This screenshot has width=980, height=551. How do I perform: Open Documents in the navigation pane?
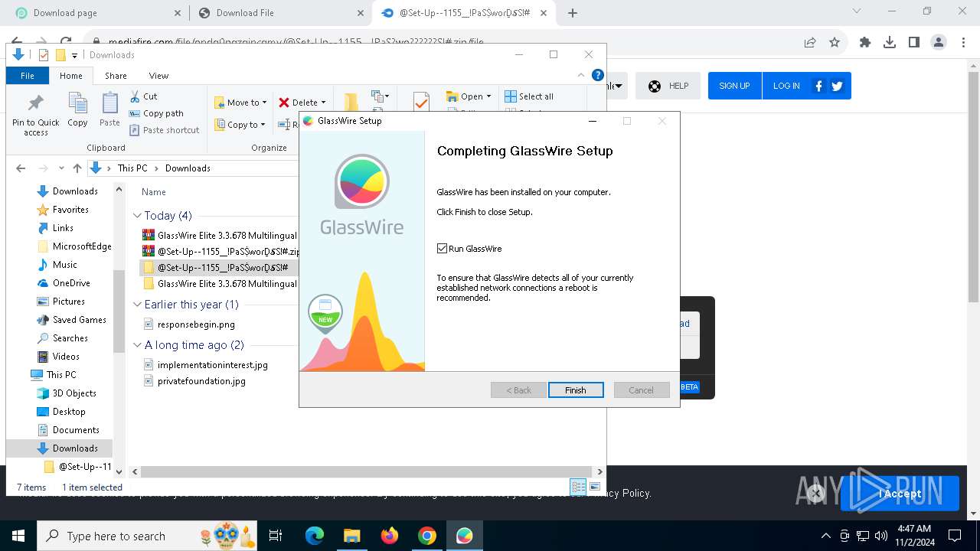coord(76,430)
